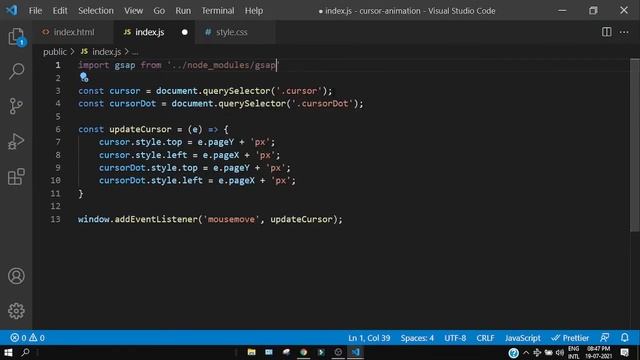Screen dimensions: 640x360
Task: Open the Terminal menu
Action: coord(218,11)
